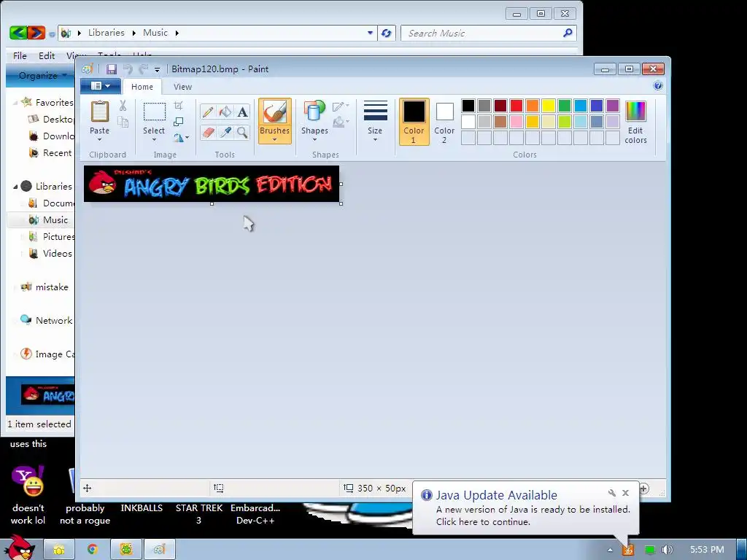Dismiss the Java update notification
The image size is (747, 560).
pyautogui.click(x=625, y=493)
